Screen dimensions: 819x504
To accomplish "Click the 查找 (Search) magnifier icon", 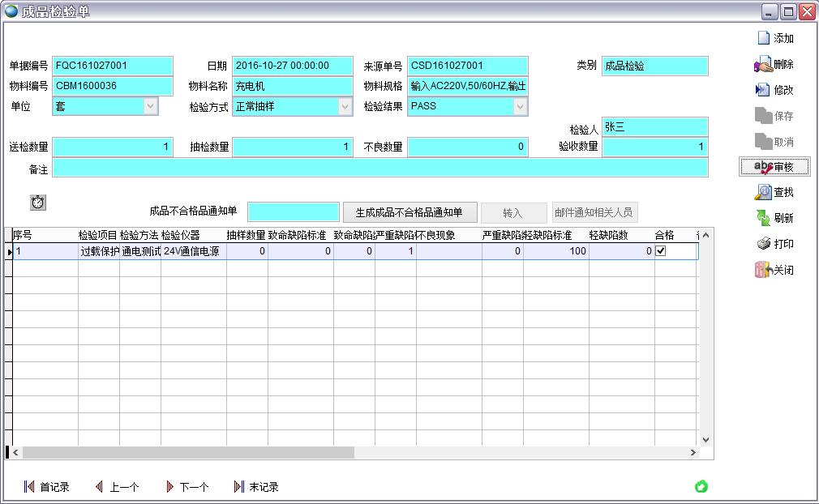I will click(x=763, y=192).
